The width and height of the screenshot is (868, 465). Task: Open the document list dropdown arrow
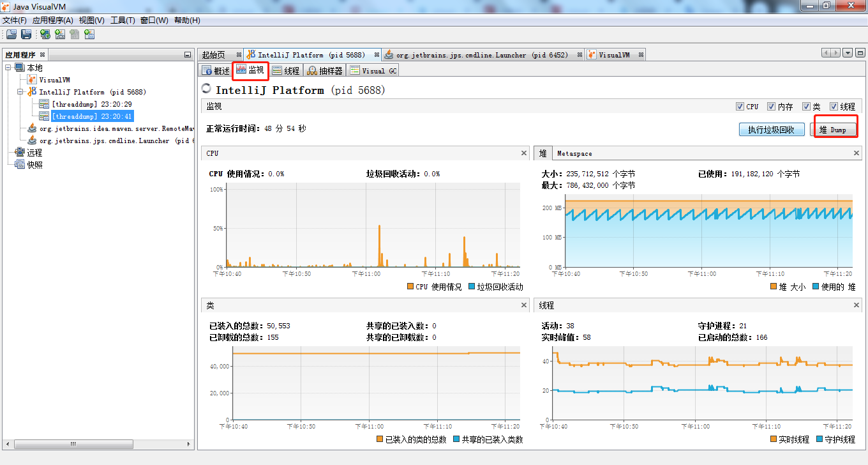point(848,53)
